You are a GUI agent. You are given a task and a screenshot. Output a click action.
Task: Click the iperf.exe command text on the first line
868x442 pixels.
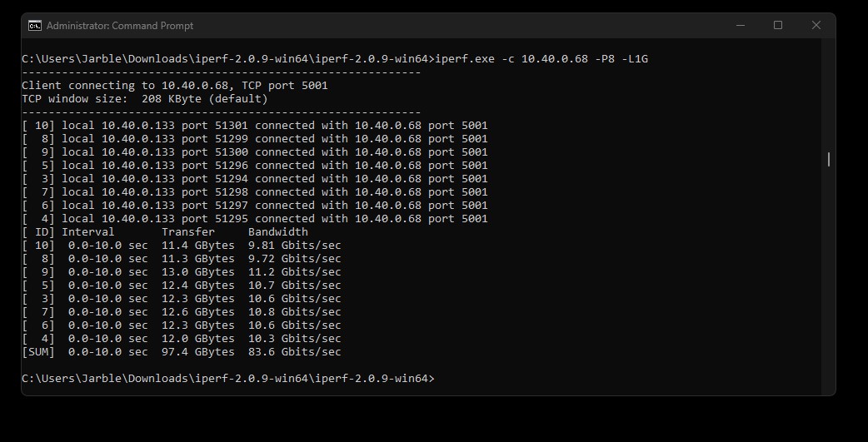coord(541,58)
